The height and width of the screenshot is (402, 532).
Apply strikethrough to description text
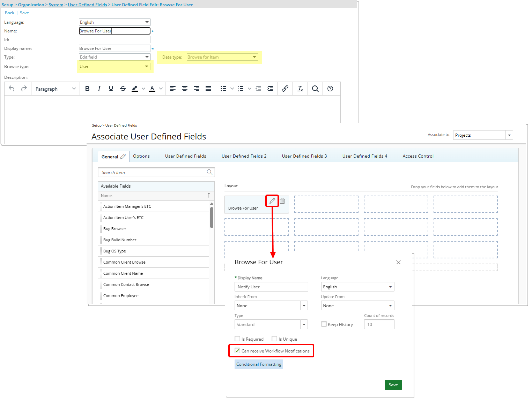pos(123,89)
